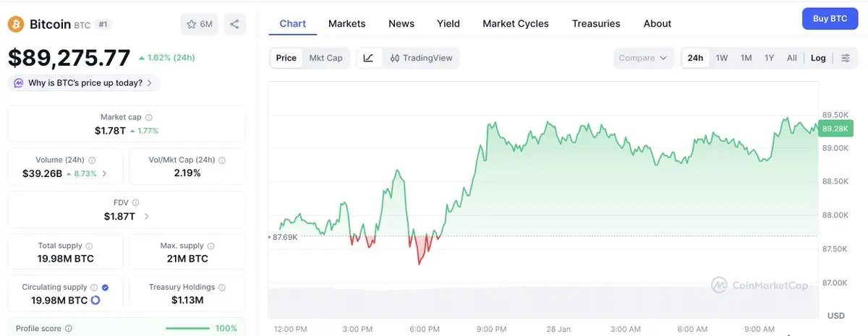868x336 pixels.
Task: Open the Market Cycles tab
Action: [516, 23]
